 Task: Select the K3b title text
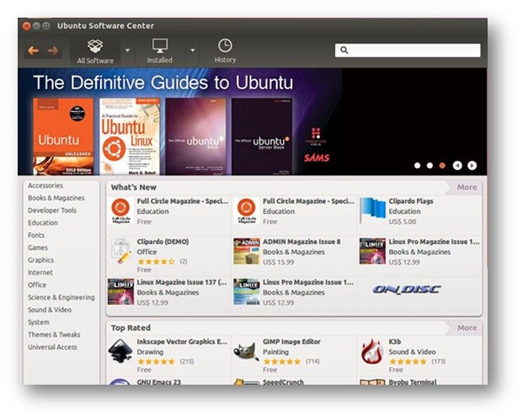(395, 342)
